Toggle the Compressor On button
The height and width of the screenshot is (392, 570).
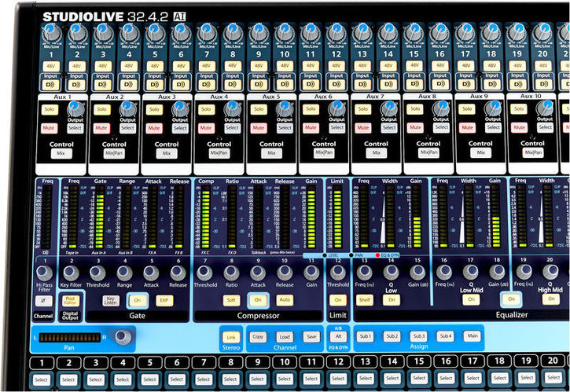click(258, 300)
